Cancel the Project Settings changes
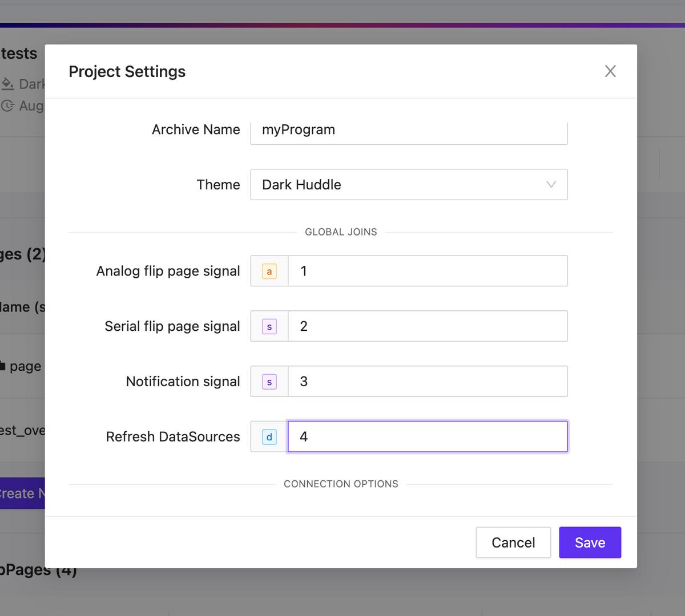Image resolution: width=685 pixels, height=616 pixels. click(513, 542)
